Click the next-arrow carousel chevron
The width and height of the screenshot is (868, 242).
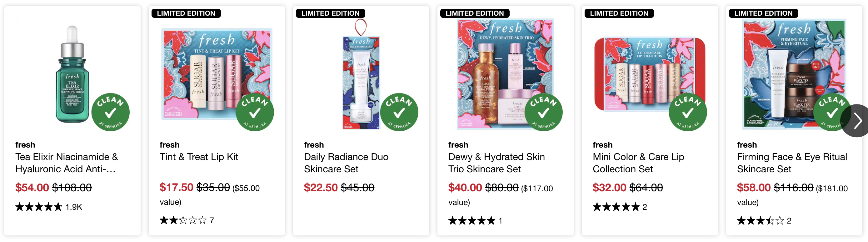pyautogui.click(x=856, y=121)
